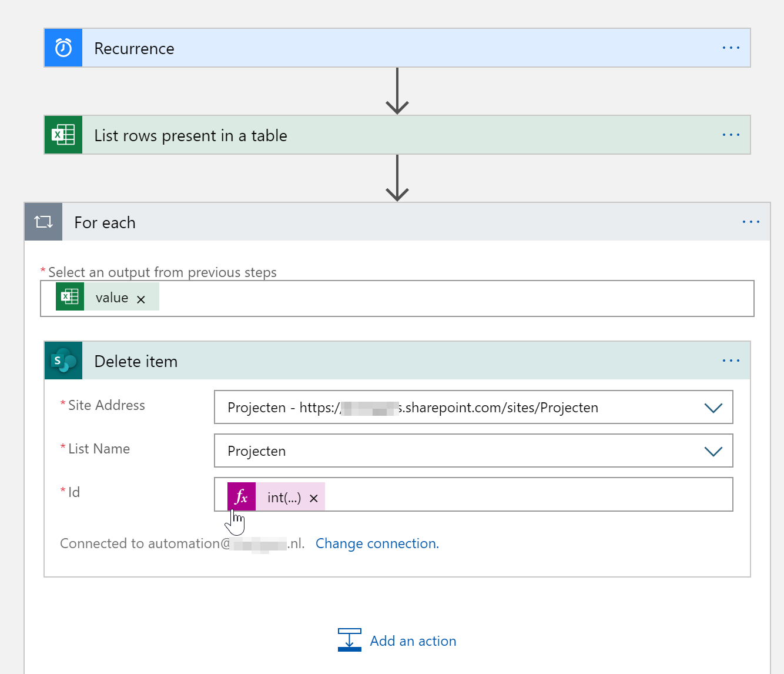Remove the int(...) expression token
The width and height of the screenshot is (784, 674).
[314, 499]
